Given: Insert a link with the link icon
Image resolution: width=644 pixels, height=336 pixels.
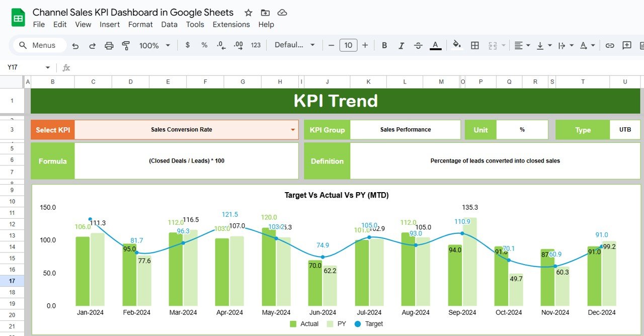Looking at the screenshot, I should (610, 45).
